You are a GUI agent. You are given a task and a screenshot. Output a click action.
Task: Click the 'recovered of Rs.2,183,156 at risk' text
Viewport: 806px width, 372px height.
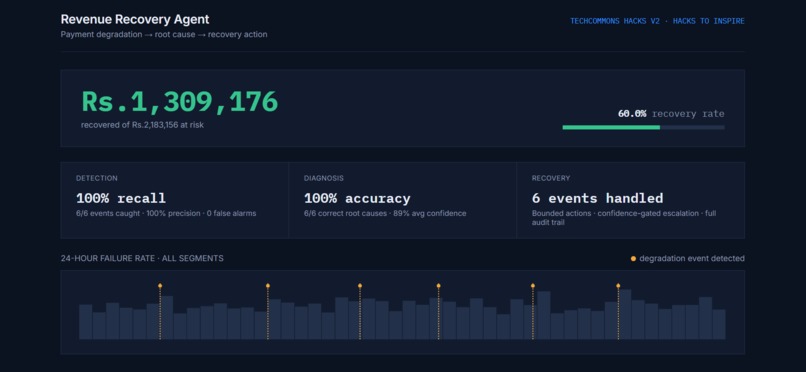pyautogui.click(x=142, y=125)
